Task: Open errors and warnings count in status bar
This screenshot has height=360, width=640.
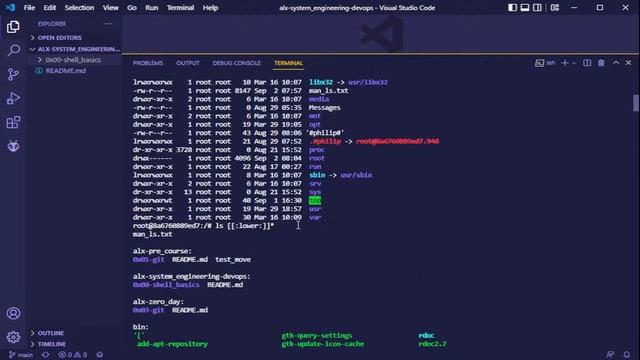Action: (73, 355)
